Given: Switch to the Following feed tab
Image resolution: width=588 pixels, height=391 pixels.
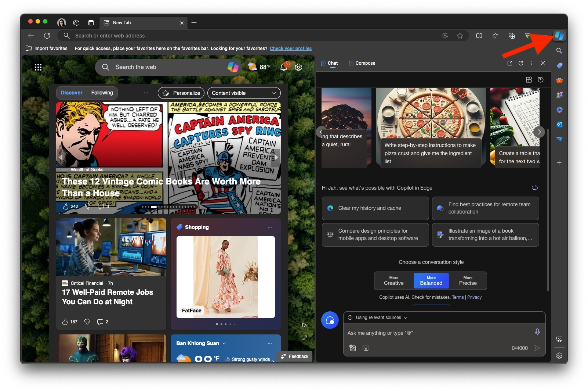Looking at the screenshot, I should click(102, 93).
